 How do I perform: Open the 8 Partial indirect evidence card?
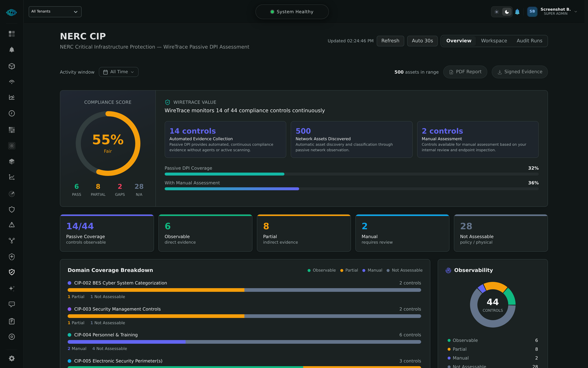coord(304,233)
